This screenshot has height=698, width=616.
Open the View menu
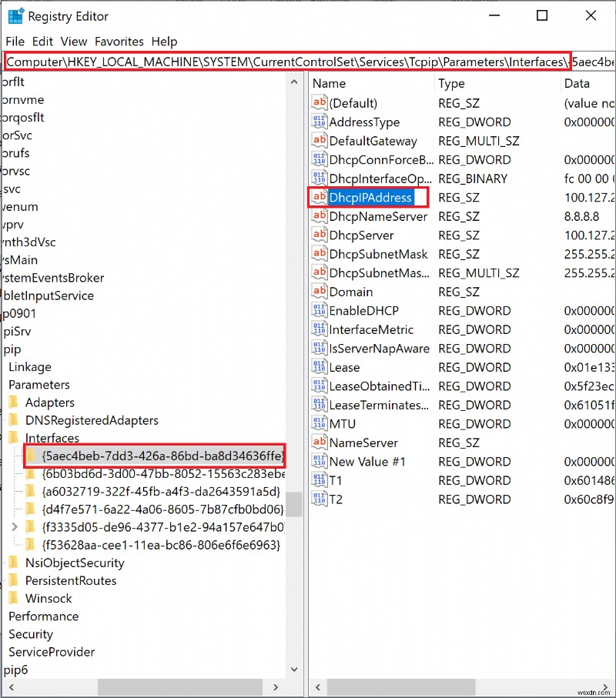coord(74,42)
